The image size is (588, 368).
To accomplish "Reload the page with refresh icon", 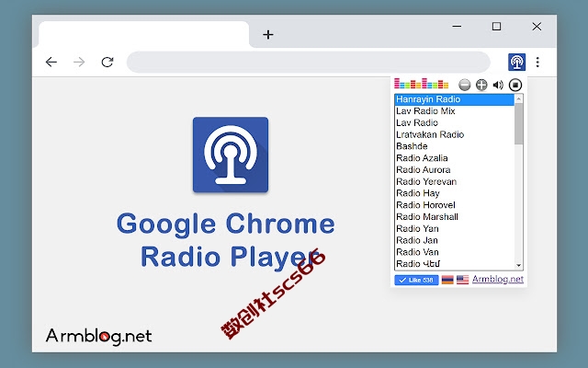I will point(107,62).
